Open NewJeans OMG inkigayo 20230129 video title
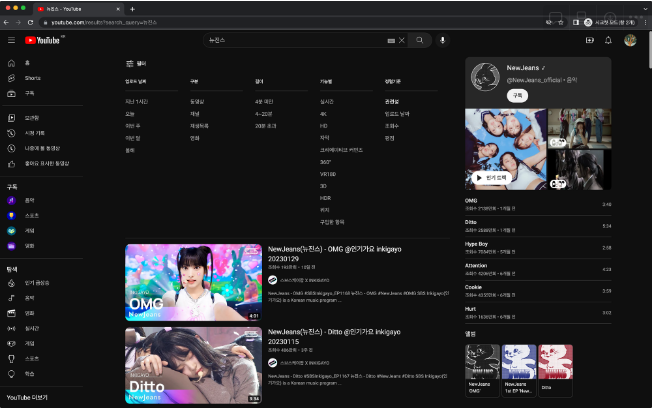 click(334, 254)
